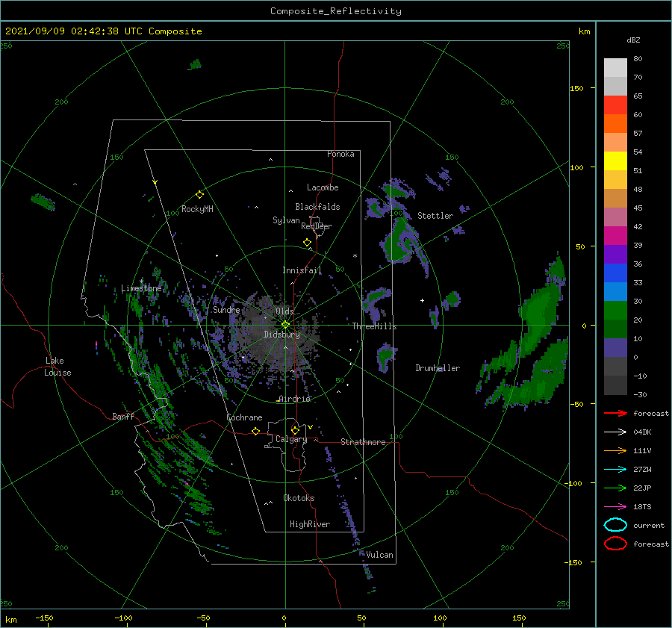Click the yellow 54 dBZ color swatch
672x628 pixels.
tap(615, 161)
